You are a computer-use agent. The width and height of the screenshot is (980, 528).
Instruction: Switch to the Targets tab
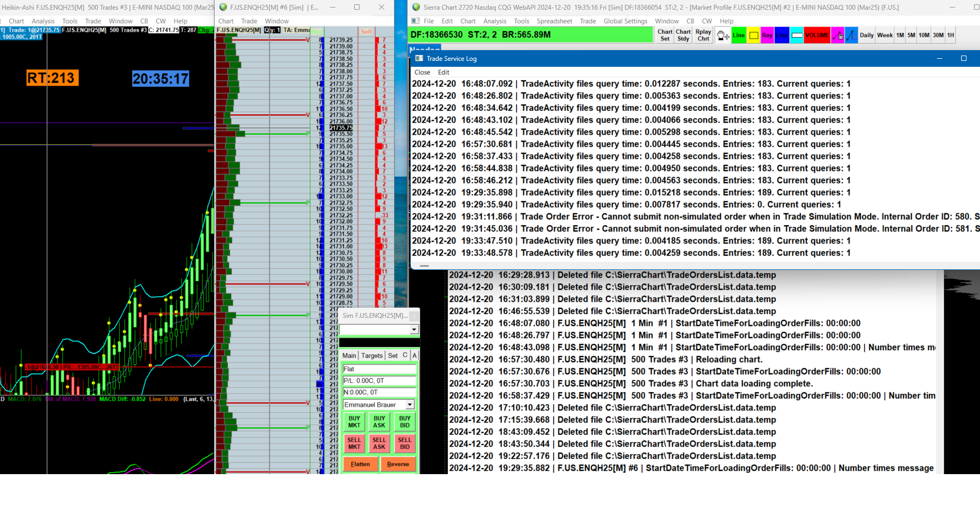point(371,356)
